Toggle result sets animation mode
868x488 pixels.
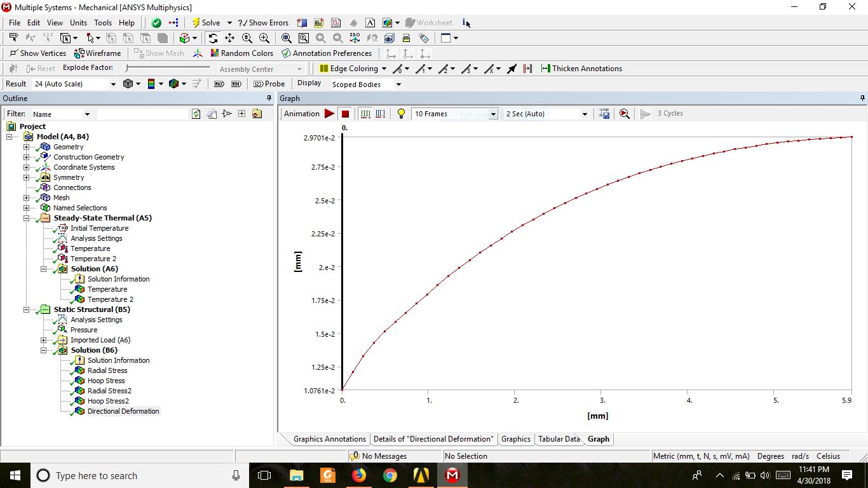pos(380,114)
